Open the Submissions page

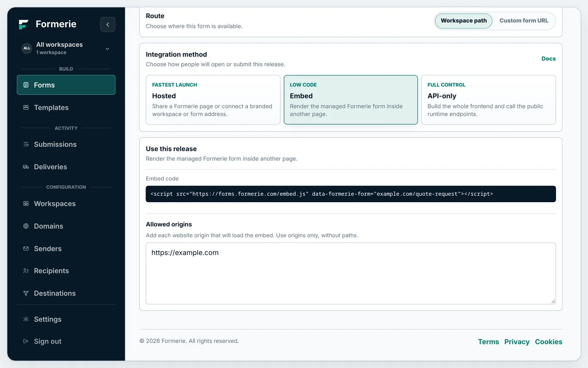tap(66, 144)
